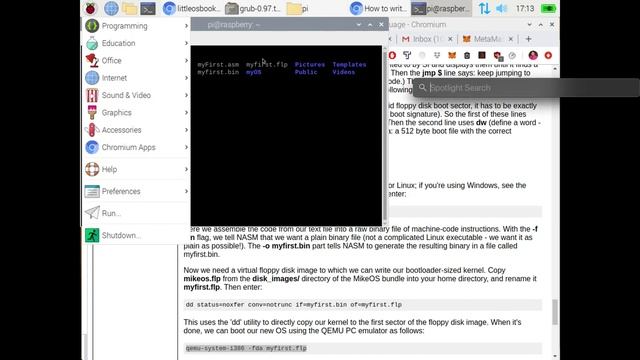Open the Sound & Video menu category
Viewport: 640px width, 360px height.
point(136,95)
